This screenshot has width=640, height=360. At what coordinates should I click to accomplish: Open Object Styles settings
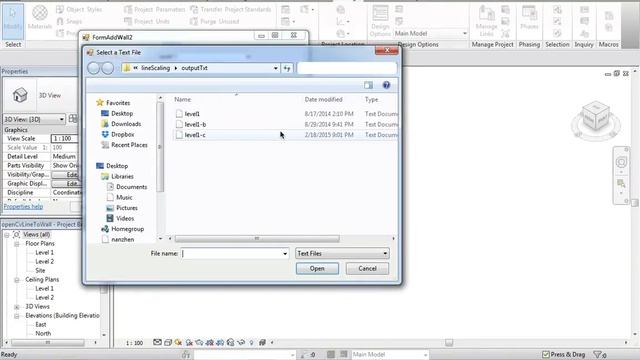[x=79, y=9]
